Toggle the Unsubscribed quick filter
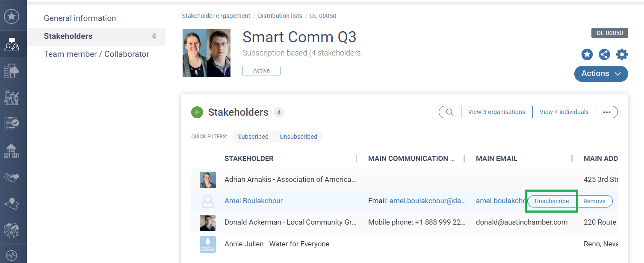The image size is (644, 263). tap(298, 137)
